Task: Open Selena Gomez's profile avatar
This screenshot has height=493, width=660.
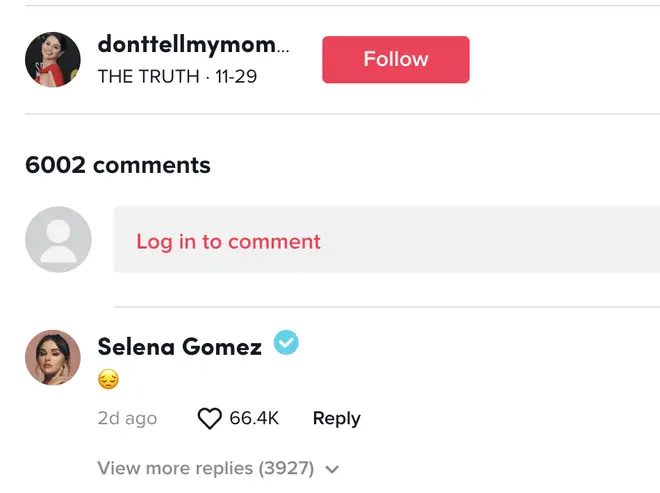Action: tap(53, 357)
